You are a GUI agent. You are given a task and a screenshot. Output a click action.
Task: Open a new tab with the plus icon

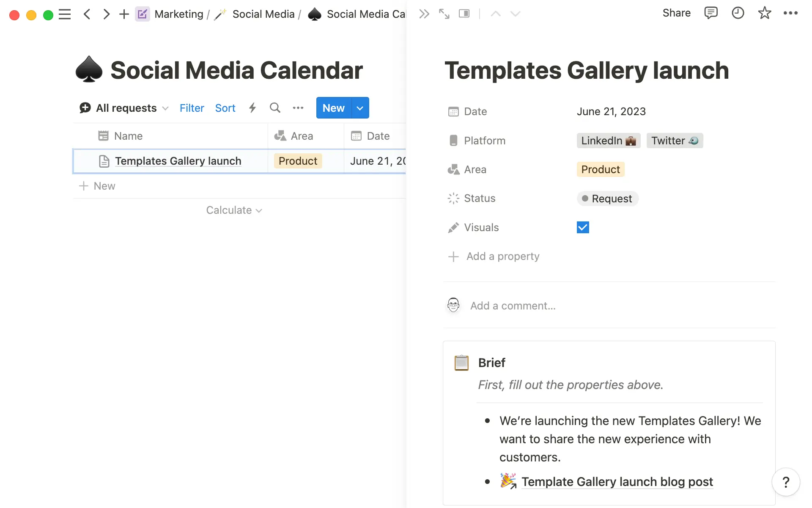pyautogui.click(x=124, y=14)
